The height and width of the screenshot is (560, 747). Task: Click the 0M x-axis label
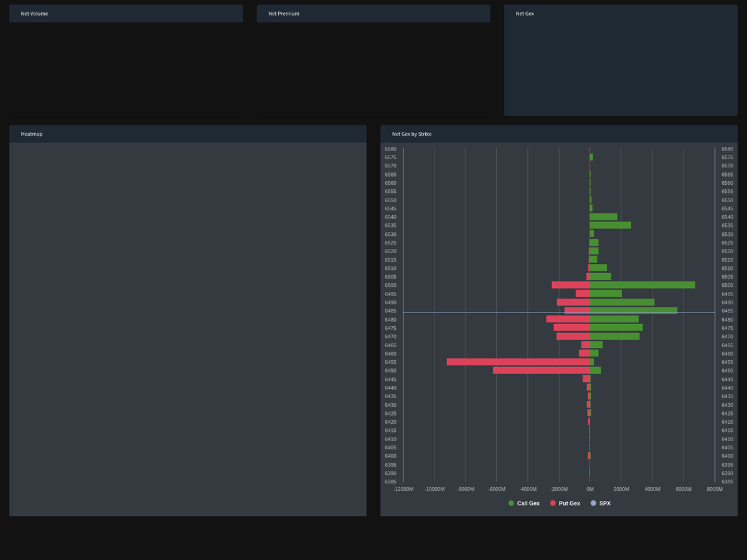590,489
